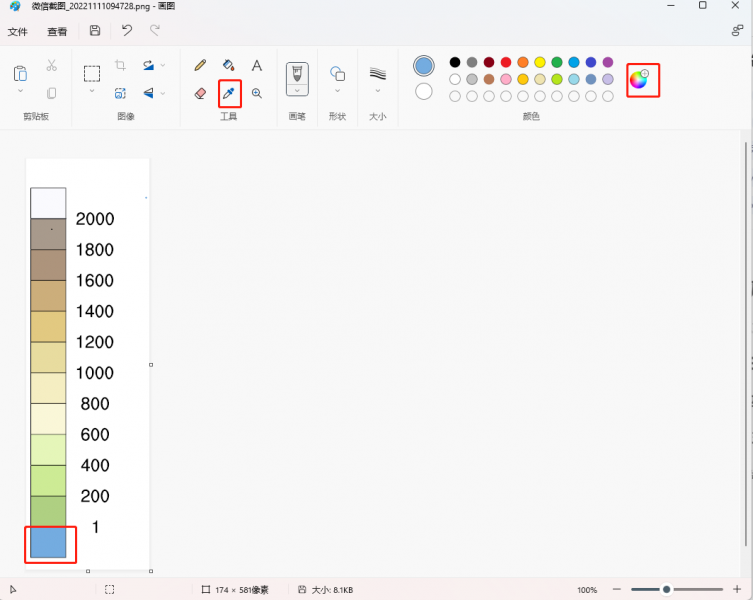Select the Text tool
Viewport: 753px width, 600px height.
tap(257, 65)
